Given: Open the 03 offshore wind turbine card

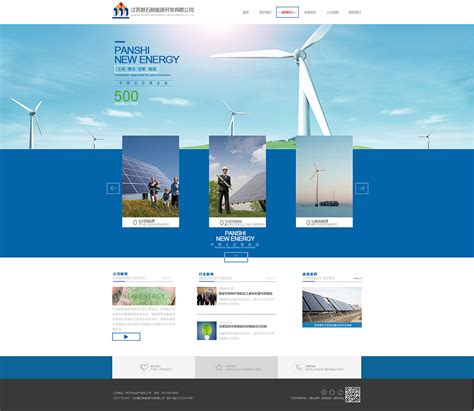Looking at the screenshot, I should point(324,182).
